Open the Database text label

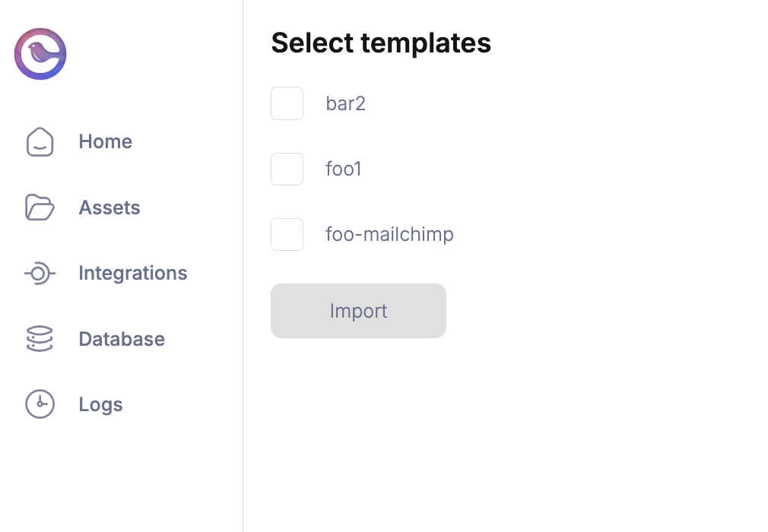tap(122, 339)
